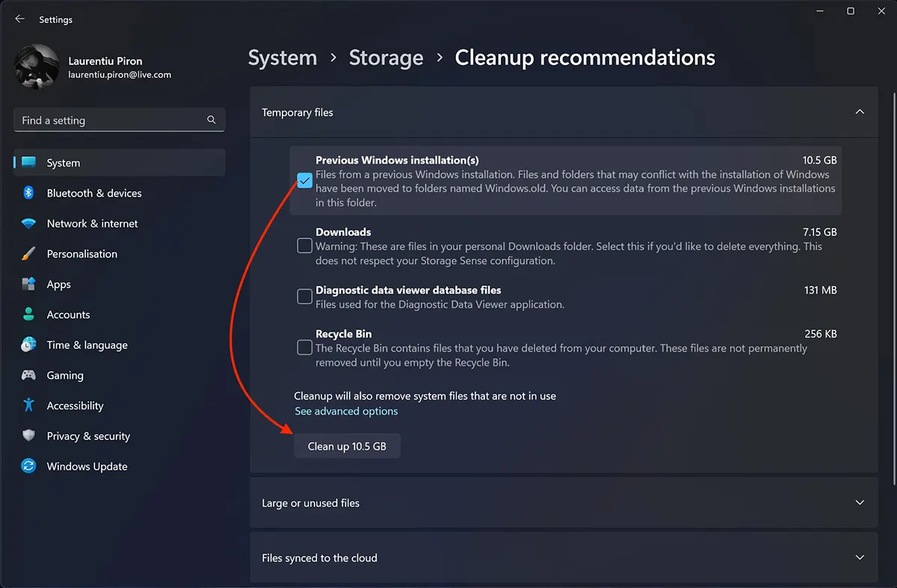Click the vertical scrollbar on the right
This screenshot has height=588, width=897.
tap(893, 288)
